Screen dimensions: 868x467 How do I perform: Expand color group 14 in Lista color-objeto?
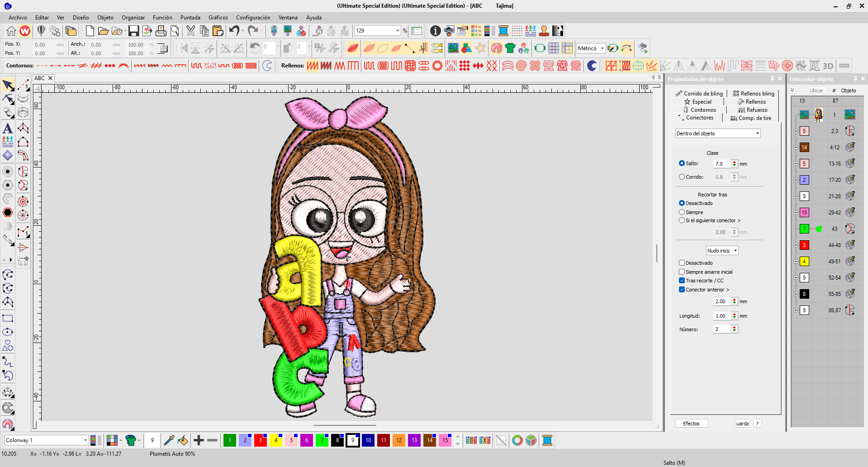(x=797, y=147)
